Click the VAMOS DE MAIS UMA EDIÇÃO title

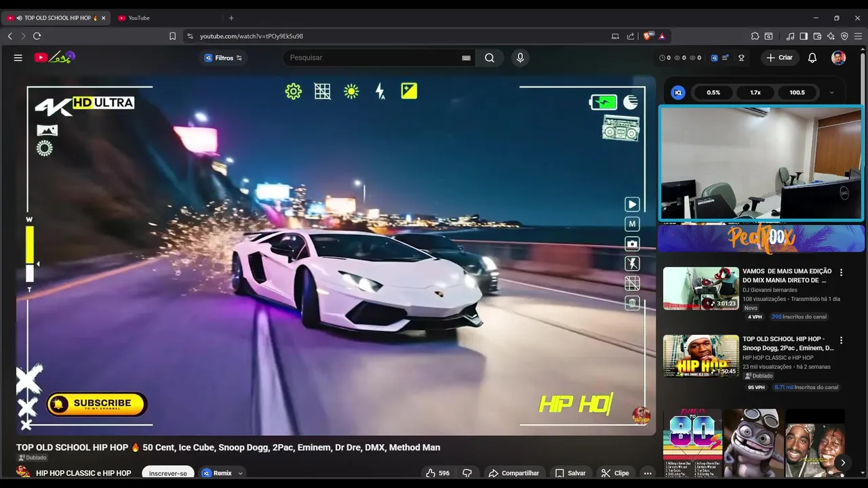787,275
